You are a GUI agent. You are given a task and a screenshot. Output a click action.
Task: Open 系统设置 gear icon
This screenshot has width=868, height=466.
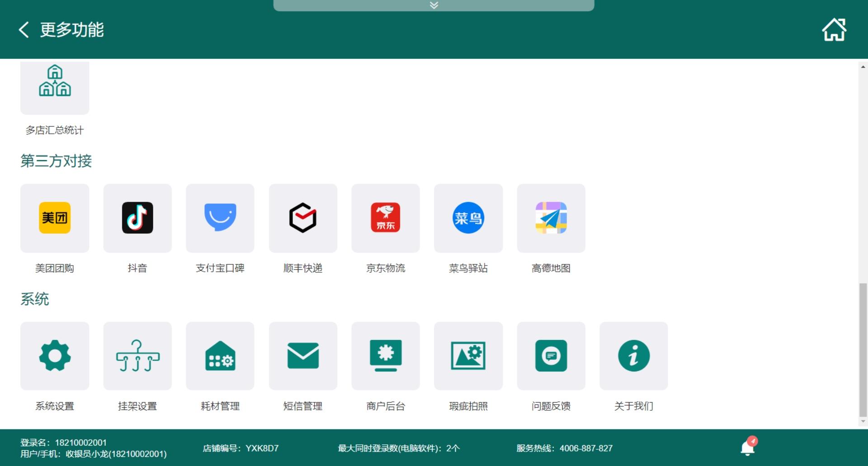tap(55, 356)
